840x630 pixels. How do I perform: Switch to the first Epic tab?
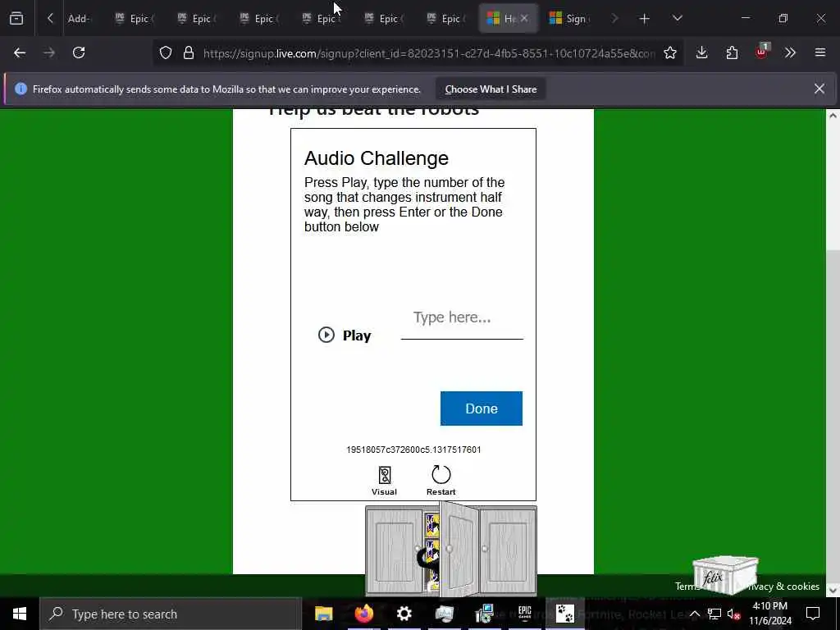(x=135, y=19)
